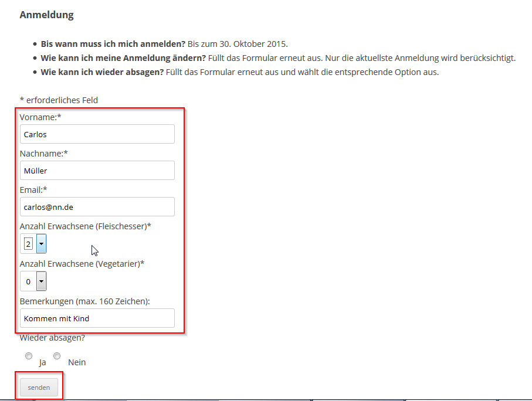Click the 'Anzahl Erwachsene (Vegetarier)*' label
This screenshot has width=532, height=401.
(x=82, y=264)
